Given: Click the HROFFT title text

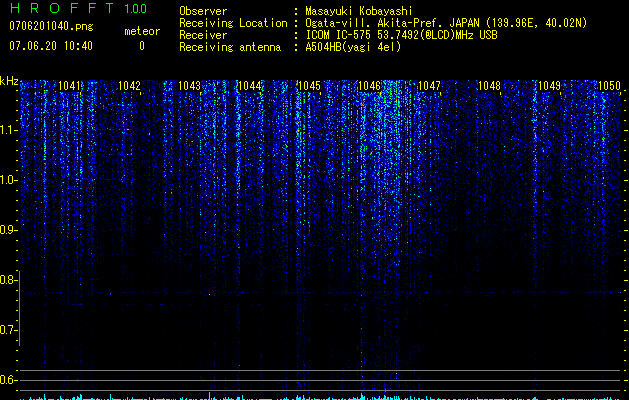Looking at the screenshot, I should (x=62, y=8).
